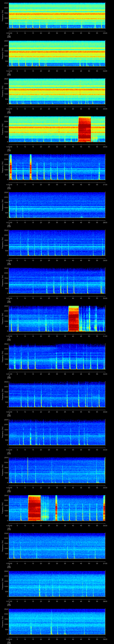Image resolution: width=114 pixels, height=644 pixels.
Task: Click the 15-second tick label under the 6:35 spectrogram
Action: click(x=33, y=525)
